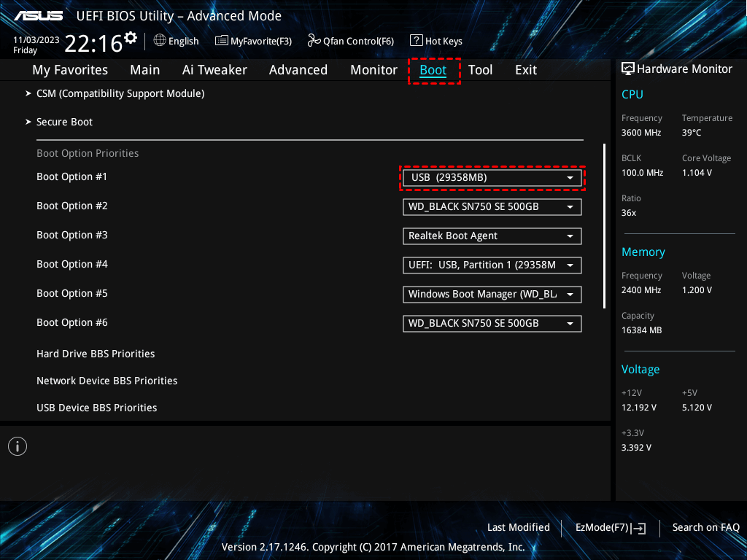Switch to the Monitor tab
This screenshot has height=560, width=747.
(x=373, y=70)
